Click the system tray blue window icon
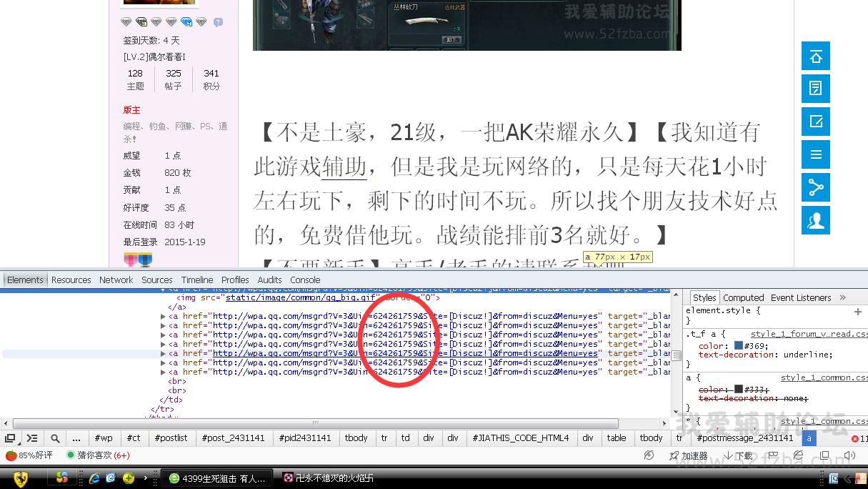This screenshot has height=489, width=868. coord(834,478)
